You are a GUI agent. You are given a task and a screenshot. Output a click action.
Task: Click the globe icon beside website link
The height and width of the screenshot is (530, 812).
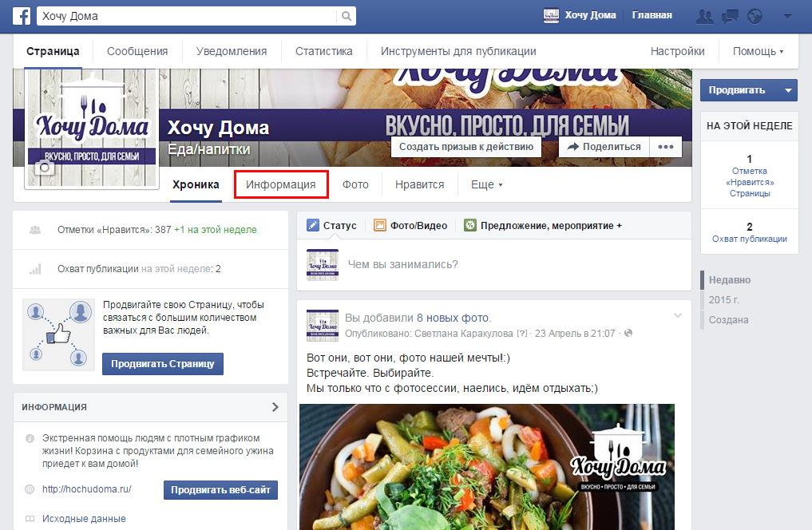[x=30, y=489]
